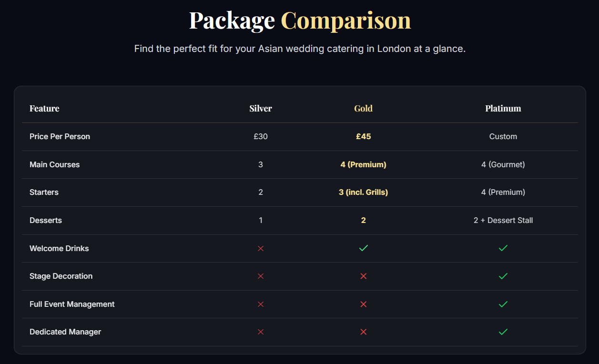The width and height of the screenshot is (599, 364).
Task: Click the Platinum Stage Decoration checkmark
Action: point(503,276)
